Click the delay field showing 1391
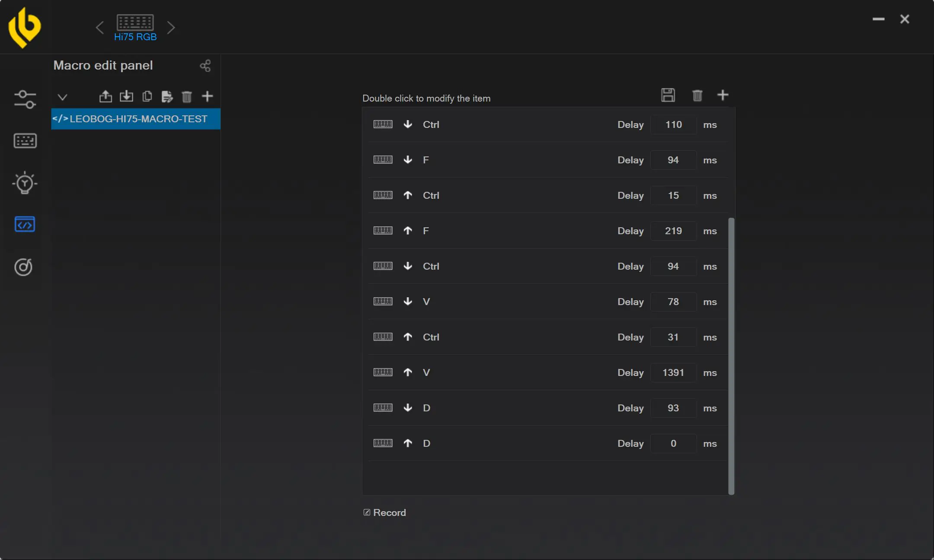 (x=674, y=372)
